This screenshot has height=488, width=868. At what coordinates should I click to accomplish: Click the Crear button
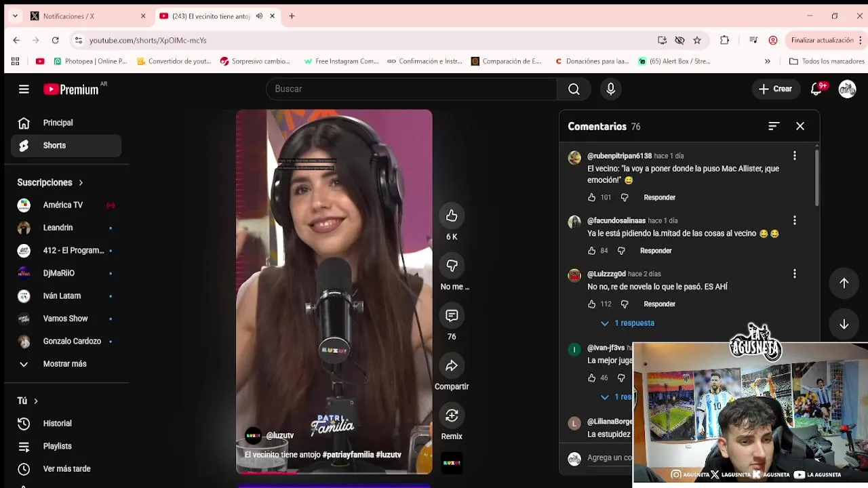[x=775, y=89]
